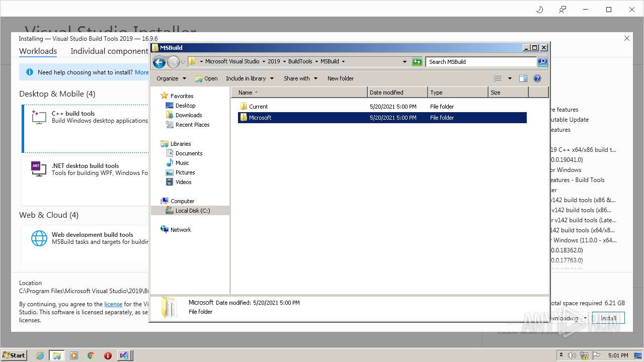
Task: Open Explorer help question mark icon
Action: click(537, 78)
